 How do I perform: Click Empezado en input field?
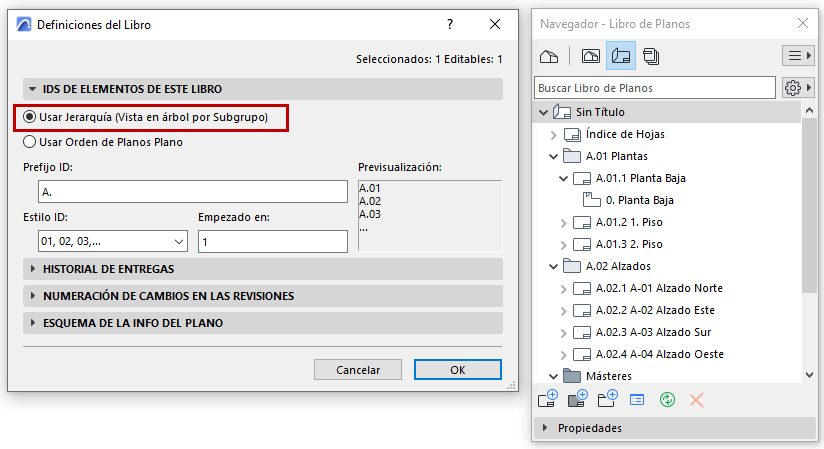(x=273, y=241)
